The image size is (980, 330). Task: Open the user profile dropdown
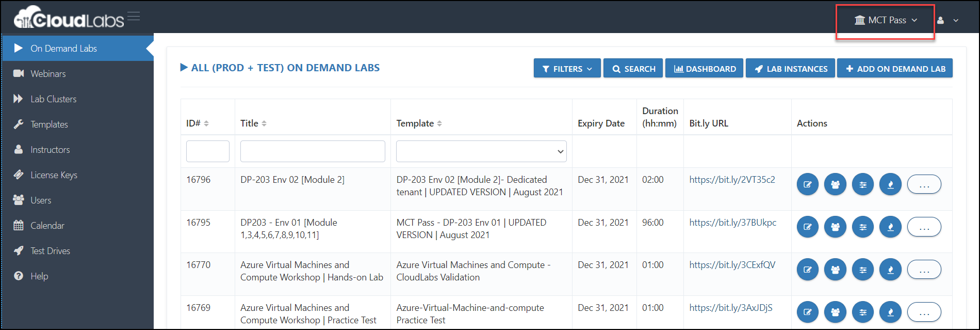pyautogui.click(x=948, y=21)
